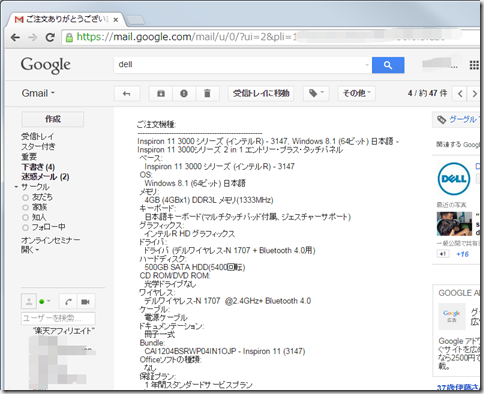Click the Google logo

pos(46,65)
